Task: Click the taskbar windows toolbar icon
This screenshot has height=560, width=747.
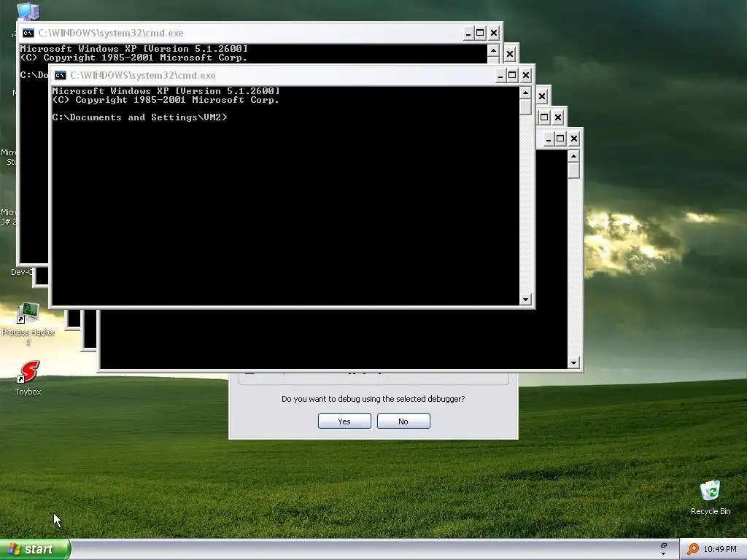Action: point(664,545)
